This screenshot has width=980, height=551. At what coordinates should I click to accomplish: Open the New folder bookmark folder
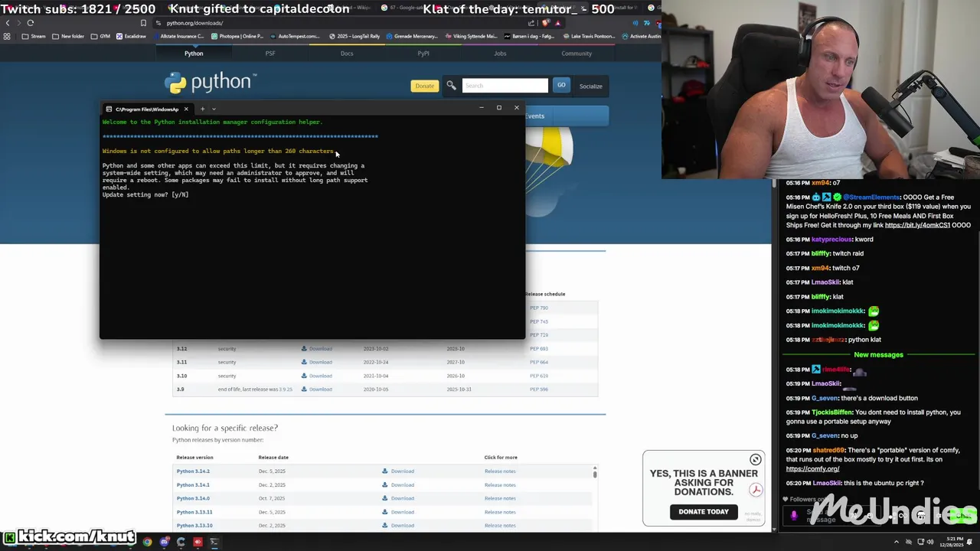click(68, 36)
